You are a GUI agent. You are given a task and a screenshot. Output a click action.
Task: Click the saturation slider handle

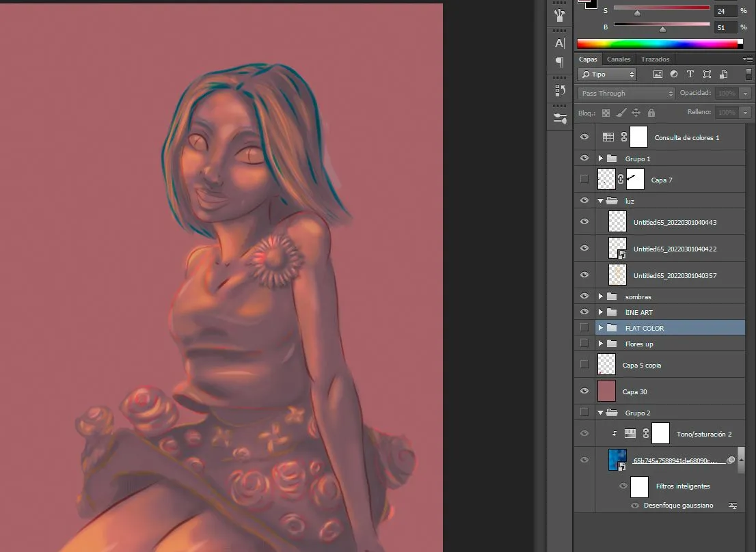637,13
